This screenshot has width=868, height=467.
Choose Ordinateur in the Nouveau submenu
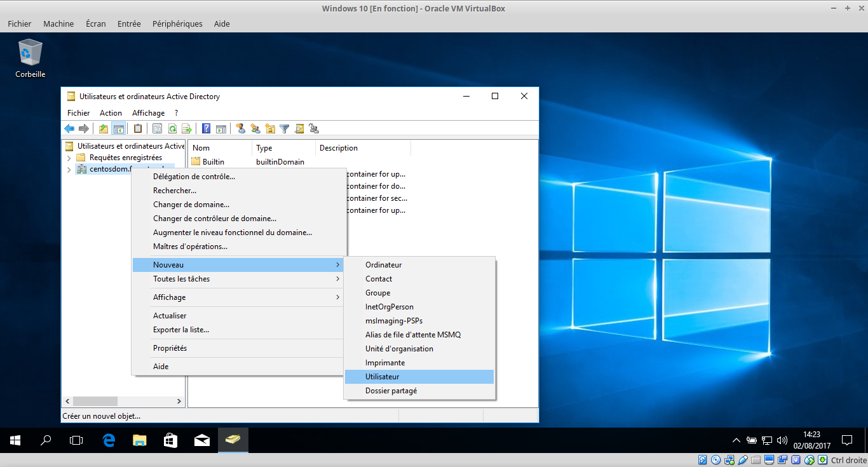coord(419,265)
